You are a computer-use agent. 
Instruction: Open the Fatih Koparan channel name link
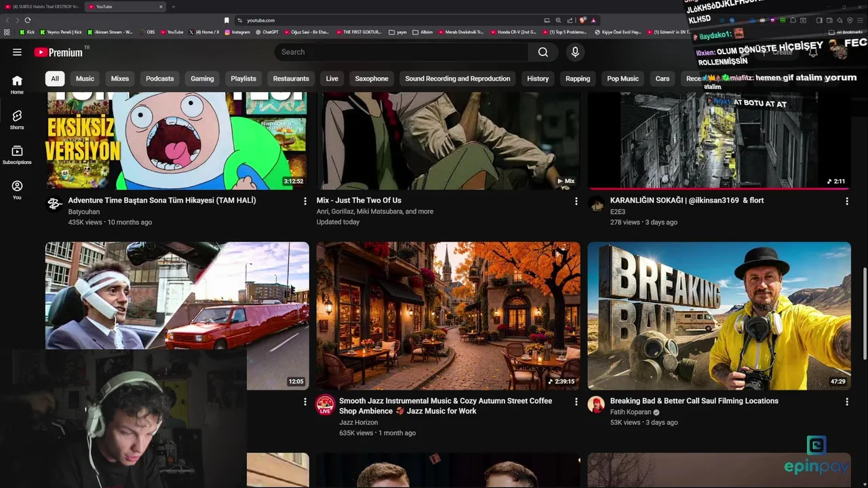(x=631, y=412)
